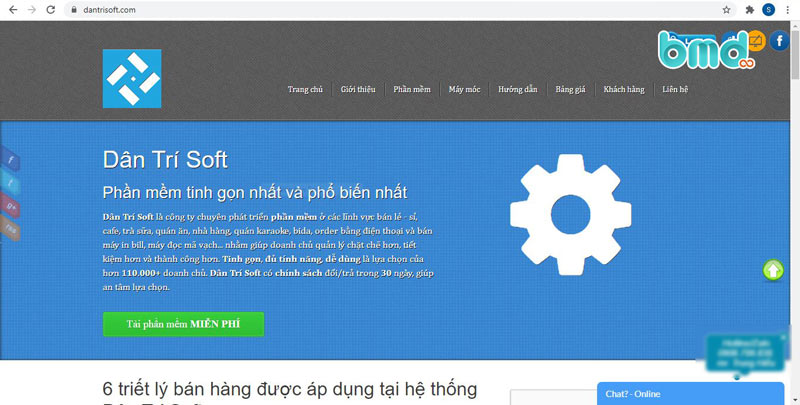
Task: Open the Khách hàng menu item
Action: [x=624, y=89]
